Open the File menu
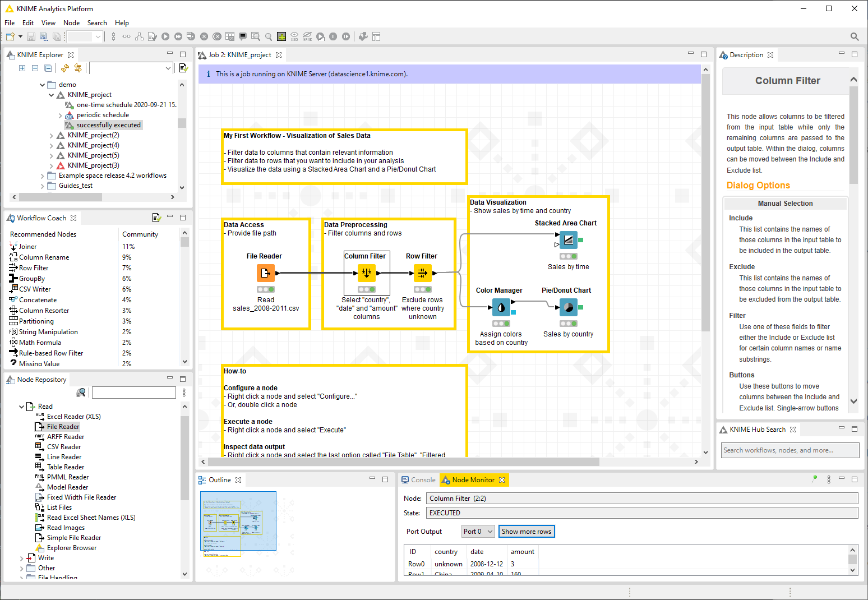This screenshot has width=868, height=600. click(x=10, y=23)
